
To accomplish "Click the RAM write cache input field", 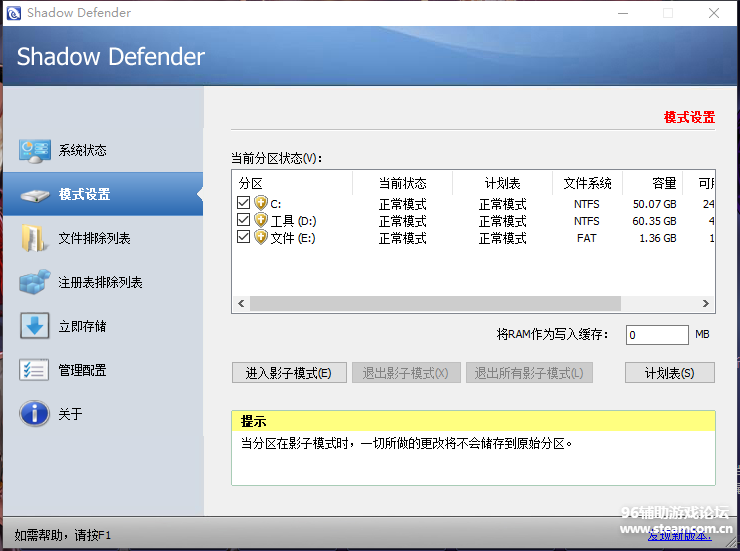I will 657,335.
